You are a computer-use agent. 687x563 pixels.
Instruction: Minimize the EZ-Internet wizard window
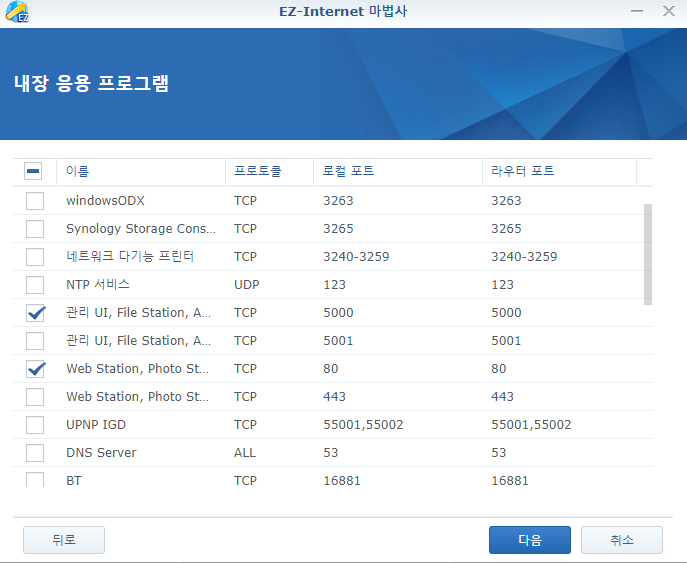click(x=637, y=11)
